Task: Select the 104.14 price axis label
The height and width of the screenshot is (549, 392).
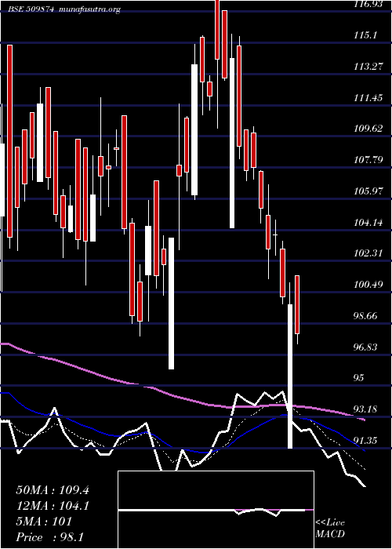Action: [x=368, y=222]
